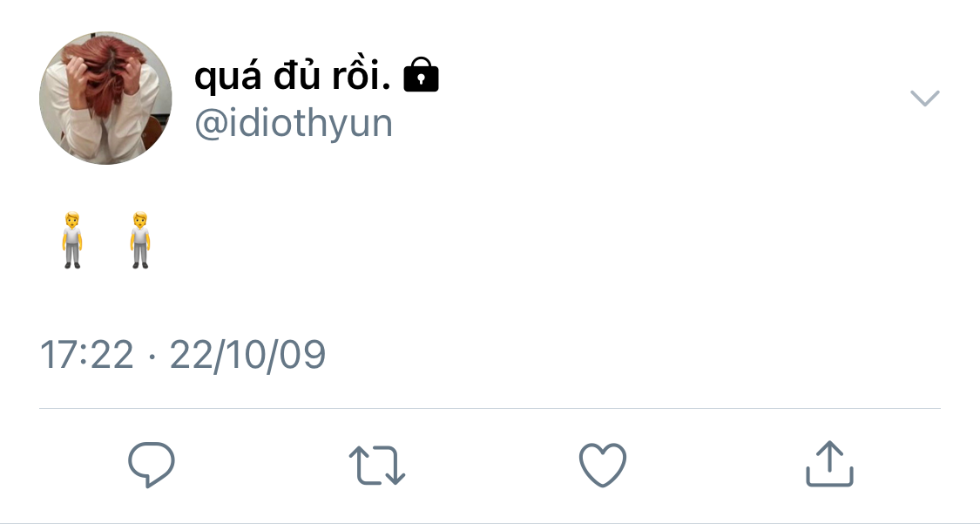Click the reply speech bubble icon
Screen dimensions: 980x524
click(152, 464)
